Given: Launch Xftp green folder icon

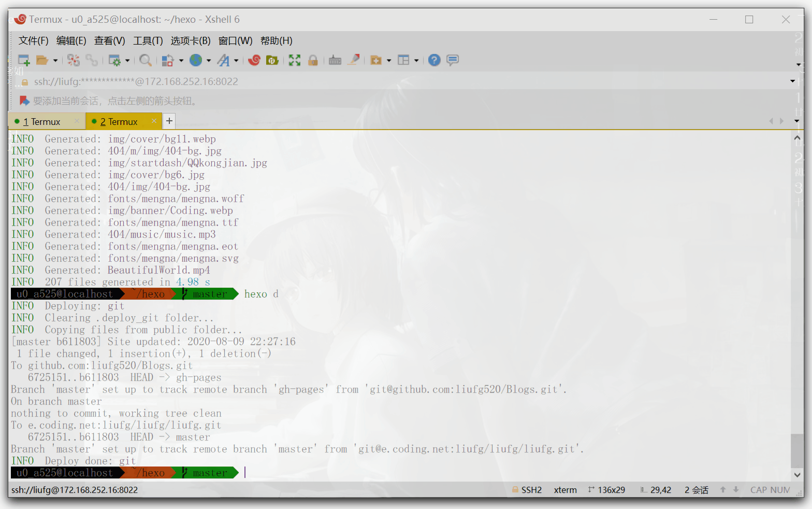Looking at the screenshot, I should click(272, 60).
